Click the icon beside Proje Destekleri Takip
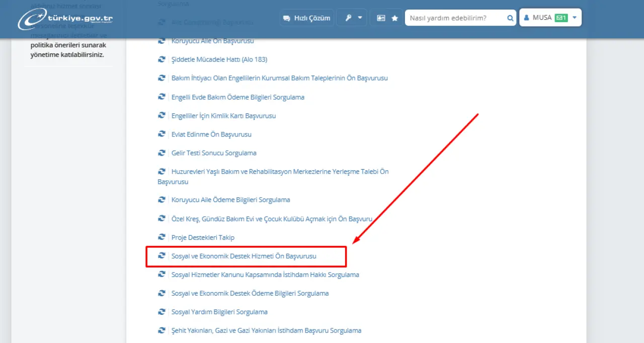 pyautogui.click(x=162, y=237)
